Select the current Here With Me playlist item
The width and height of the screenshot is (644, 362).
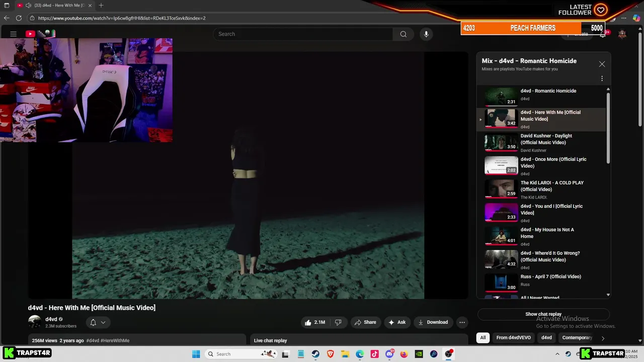click(x=541, y=120)
